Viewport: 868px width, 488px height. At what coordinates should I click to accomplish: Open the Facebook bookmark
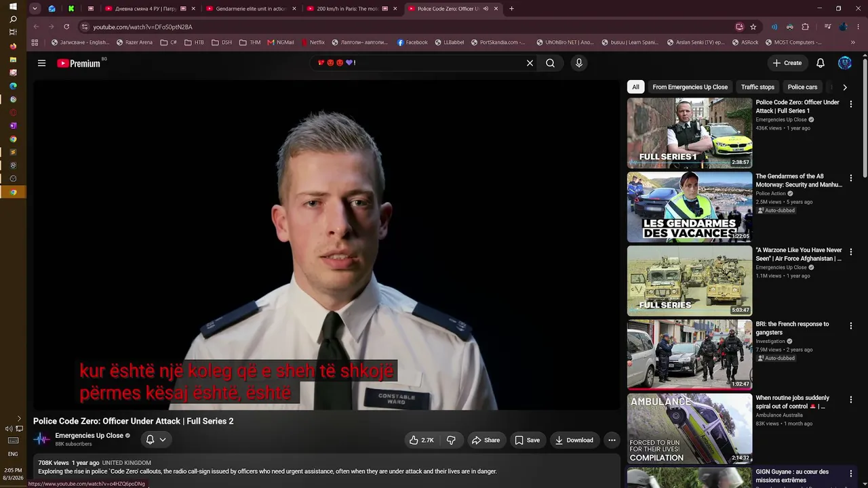[x=412, y=42]
